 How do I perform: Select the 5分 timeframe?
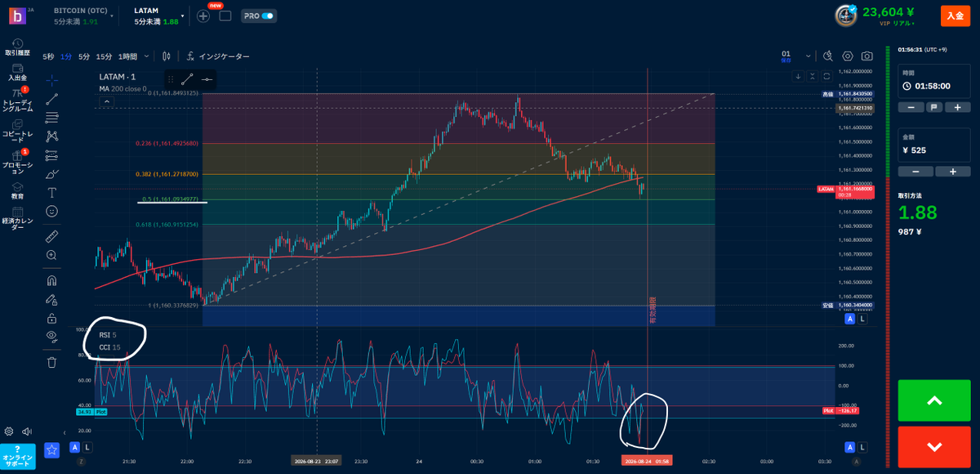[84, 56]
